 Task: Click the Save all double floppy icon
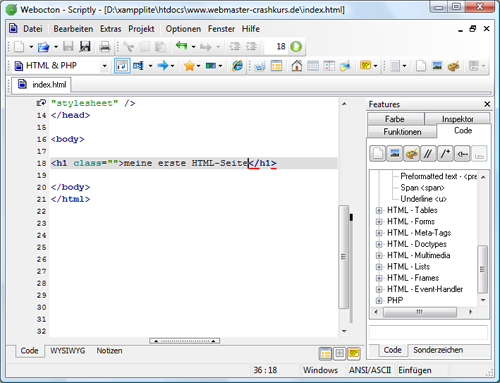tap(85, 46)
